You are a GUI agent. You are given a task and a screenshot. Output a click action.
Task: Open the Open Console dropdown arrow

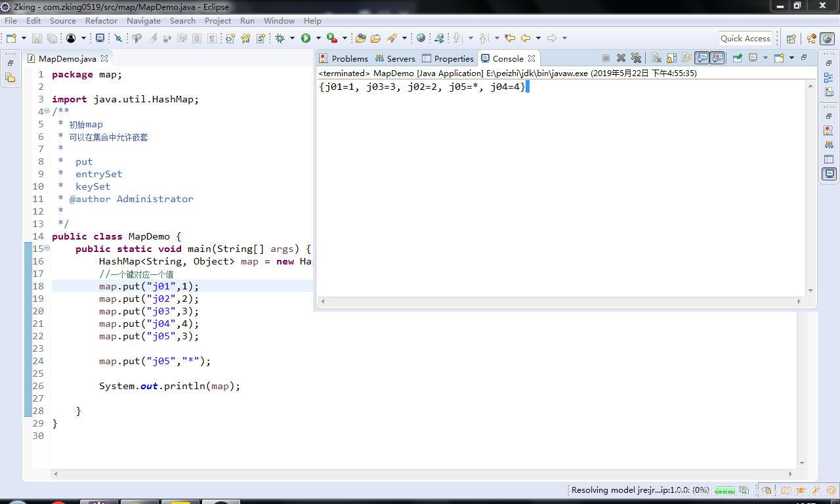tap(792, 58)
